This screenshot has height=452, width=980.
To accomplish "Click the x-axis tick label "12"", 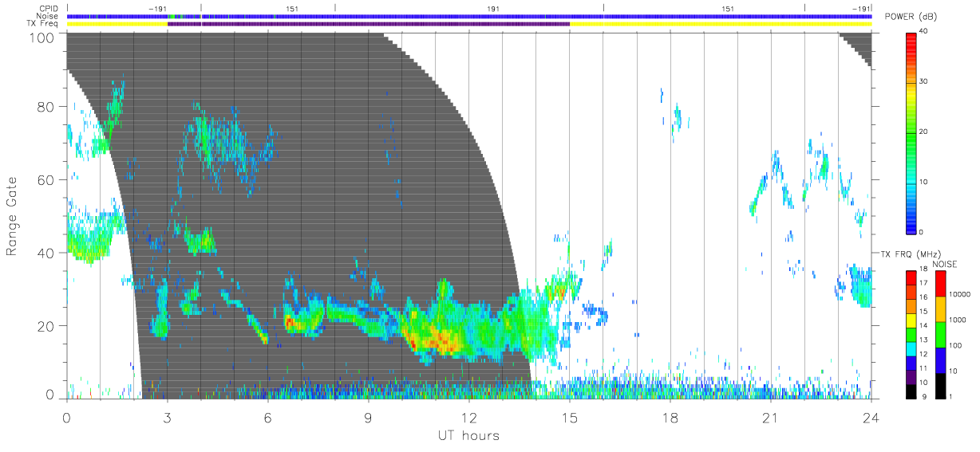I will 468,417.
